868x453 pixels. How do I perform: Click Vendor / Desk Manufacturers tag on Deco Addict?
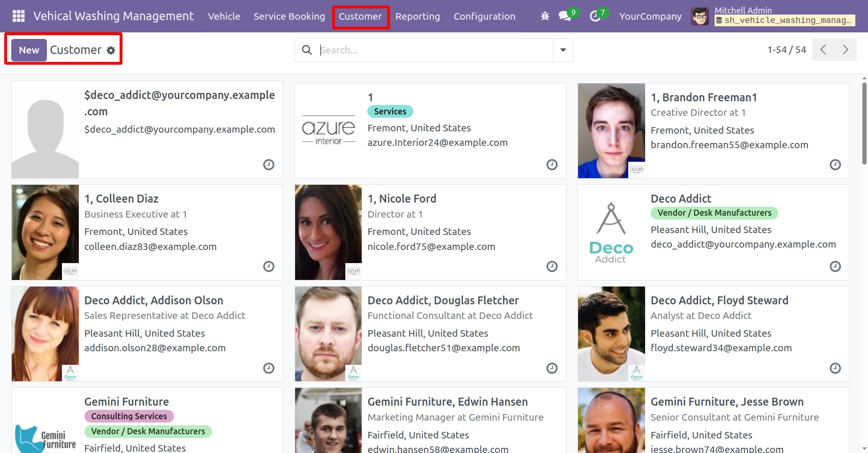(714, 213)
